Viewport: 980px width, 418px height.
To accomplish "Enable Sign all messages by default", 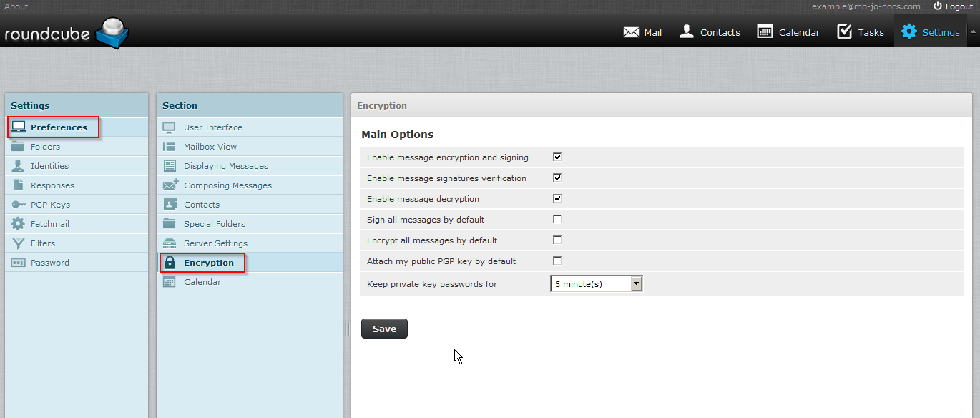I will 557,219.
